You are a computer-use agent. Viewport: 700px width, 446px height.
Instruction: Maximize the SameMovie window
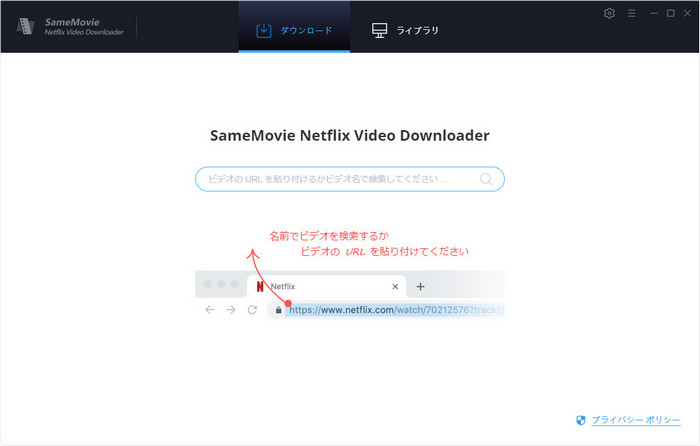pos(670,13)
